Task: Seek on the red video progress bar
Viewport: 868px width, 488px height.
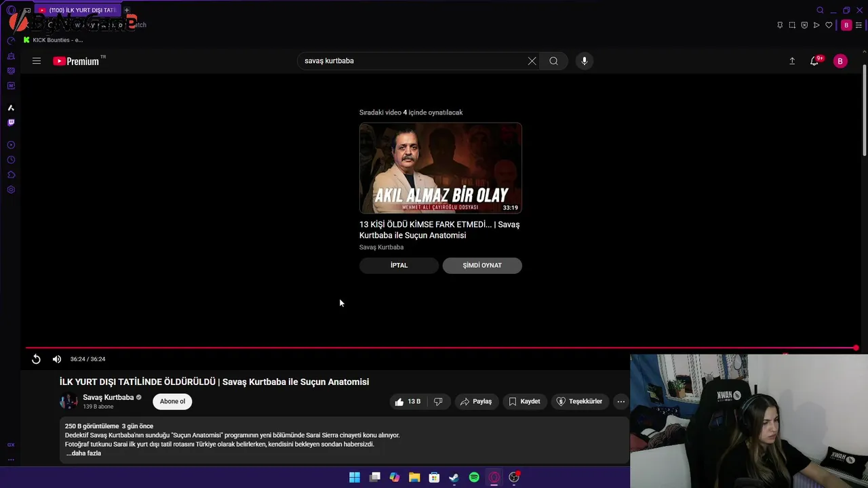Action: (441, 348)
